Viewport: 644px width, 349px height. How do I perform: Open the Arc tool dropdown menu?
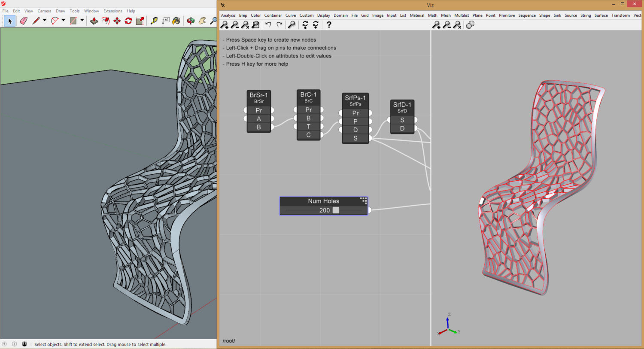pos(63,21)
